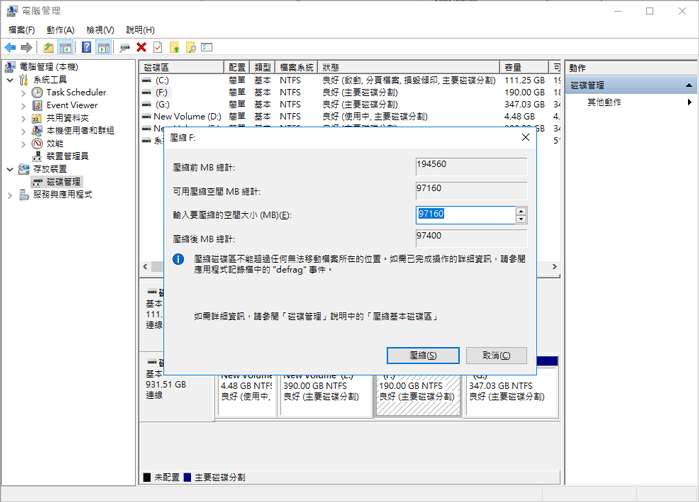Open the Help question mark icon
Image resolution: width=699 pixels, height=502 pixels.
(x=86, y=47)
